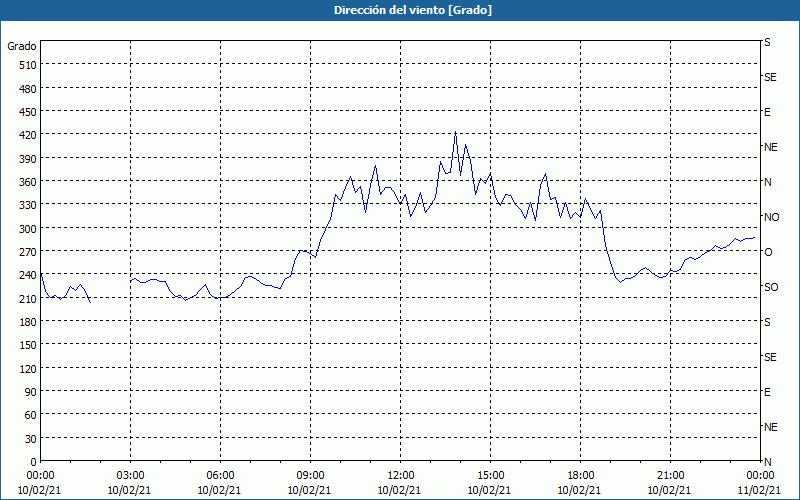Click the 300 y-axis value
The height and width of the screenshot is (500, 800).
[28, 229]
